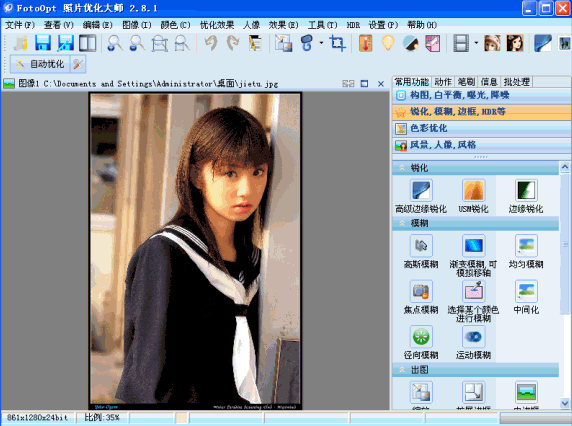Viewport: 572px width, 426px height.
Task: Select 锐化,模糊,边框,HDR等 category
Action: pyautogui.click(x=482, y=112)
